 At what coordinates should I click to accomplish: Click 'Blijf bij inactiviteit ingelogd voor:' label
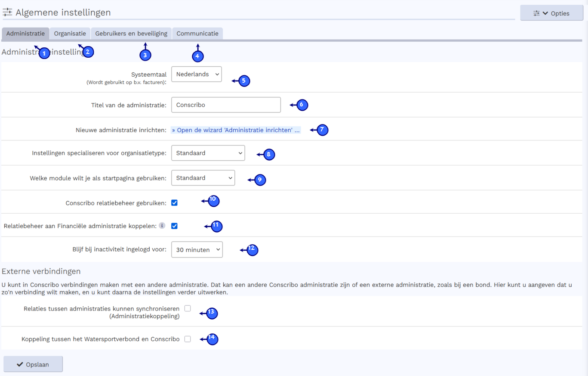point(119,249)
